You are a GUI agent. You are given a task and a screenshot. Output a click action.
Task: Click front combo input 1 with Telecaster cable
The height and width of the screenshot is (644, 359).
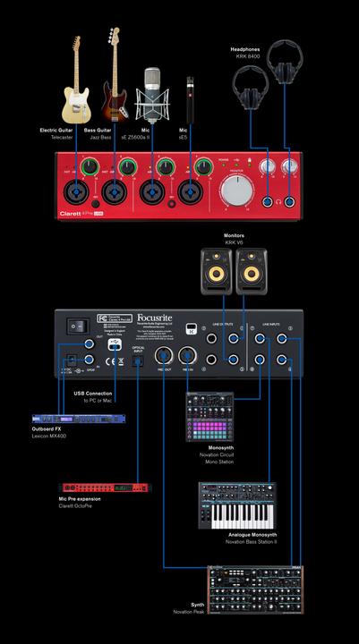pos(76,192)
